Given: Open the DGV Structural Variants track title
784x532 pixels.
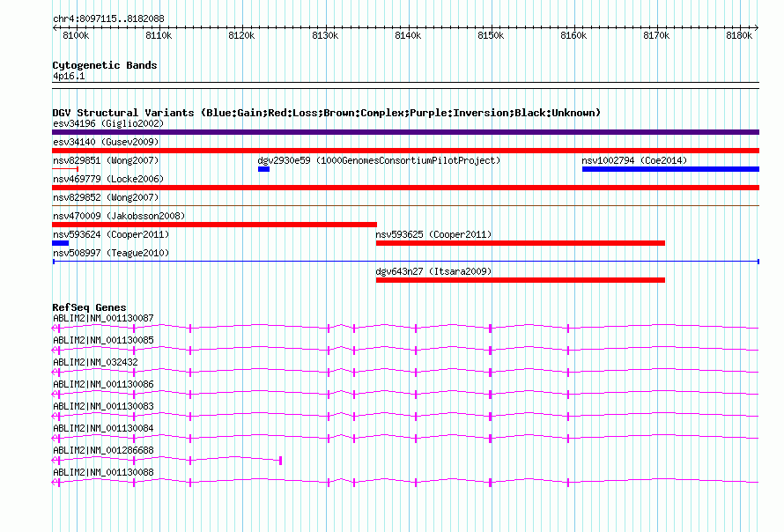Looking at the screenshot, I should coord(326,113).
